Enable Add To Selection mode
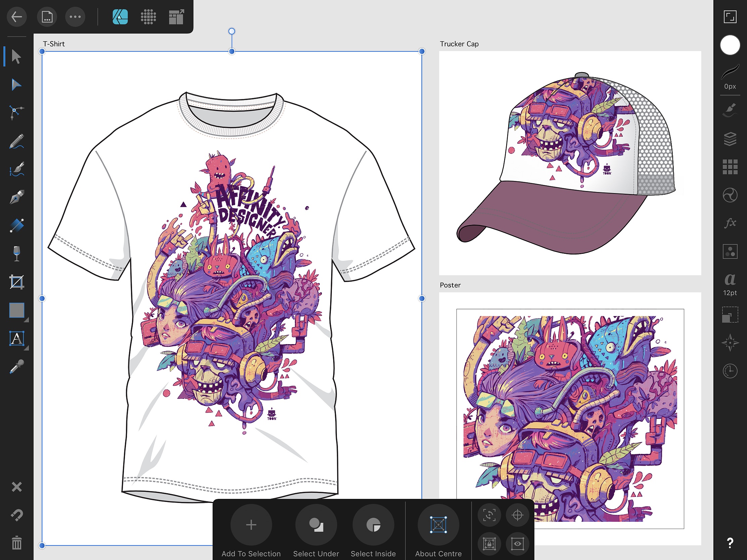The width and height of the screenshot is (747, 560). click(251, 525)
